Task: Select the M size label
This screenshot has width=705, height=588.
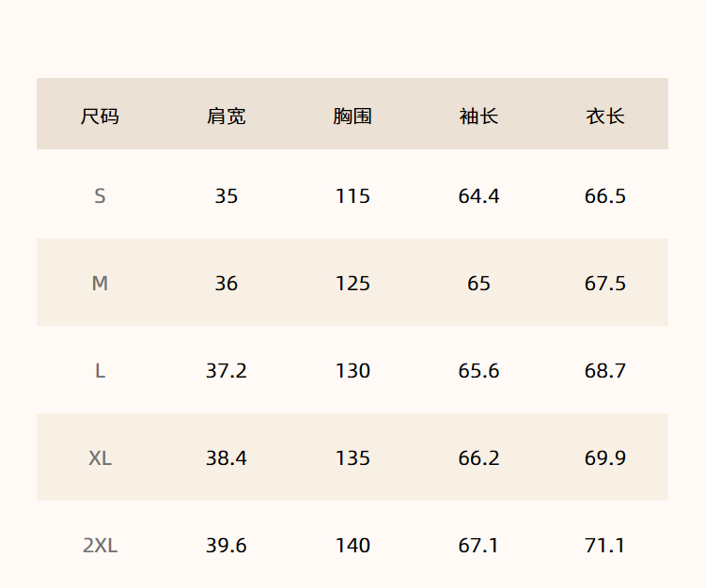Action: (x=100, y=284)
